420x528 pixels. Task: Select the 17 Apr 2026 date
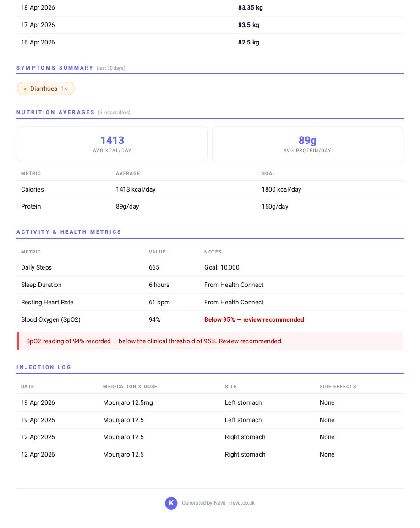(38, 25)
